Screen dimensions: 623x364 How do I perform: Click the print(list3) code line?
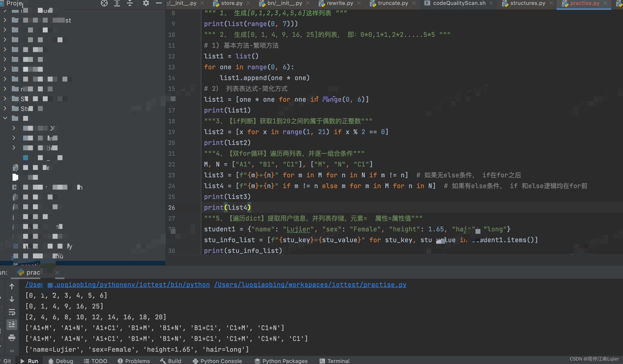tap(227, 196)
